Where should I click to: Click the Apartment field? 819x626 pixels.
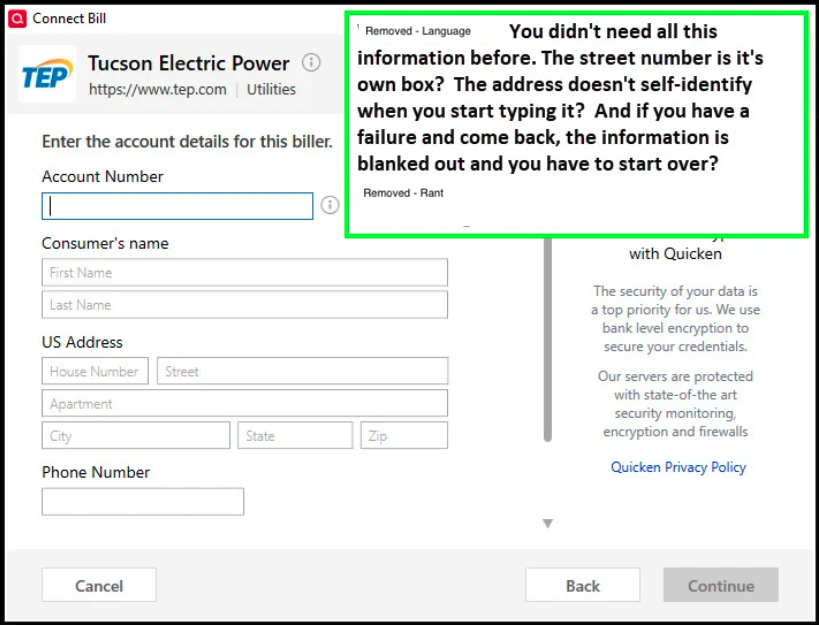(x=244, y=403)
